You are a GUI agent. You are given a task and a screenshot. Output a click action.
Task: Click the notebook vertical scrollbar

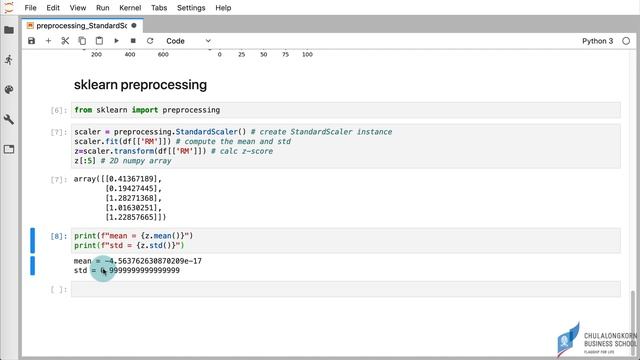[633, 322]
